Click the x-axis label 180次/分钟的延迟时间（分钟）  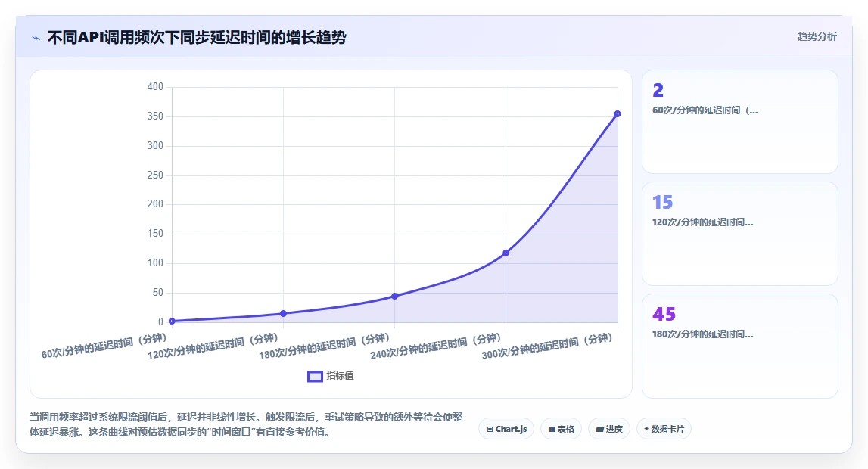point(324,346)
